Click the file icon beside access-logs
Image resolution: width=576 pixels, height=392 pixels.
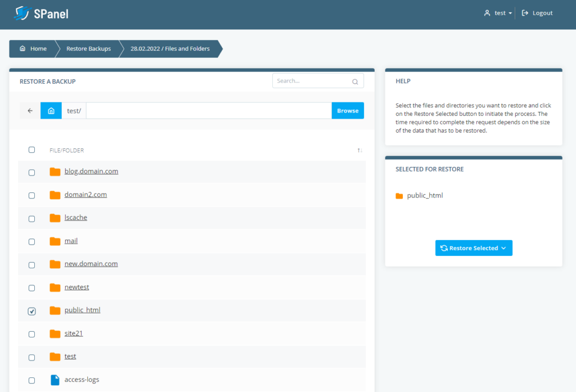point(55,380)
